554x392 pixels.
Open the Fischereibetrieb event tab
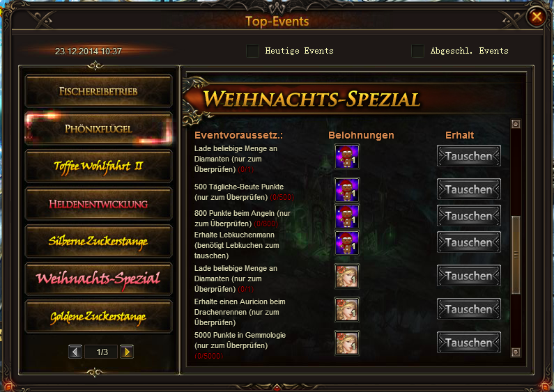(x=98, y=91)
